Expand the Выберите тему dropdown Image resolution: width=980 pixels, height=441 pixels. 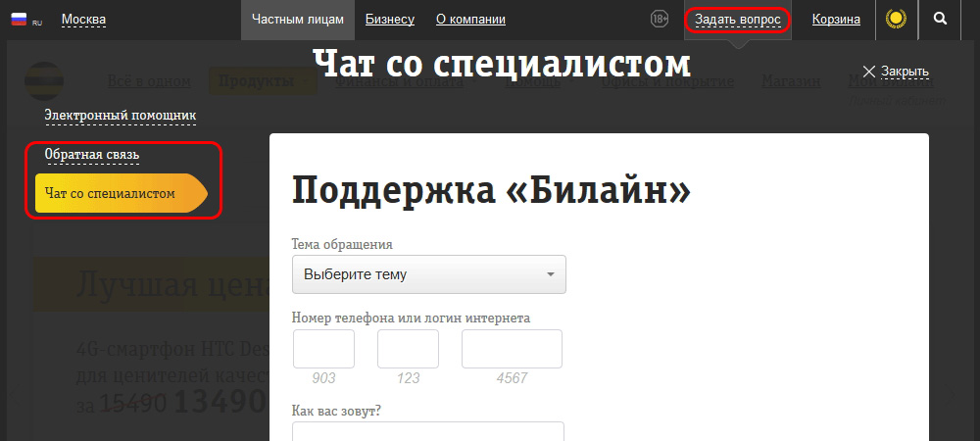click(428, 274)
